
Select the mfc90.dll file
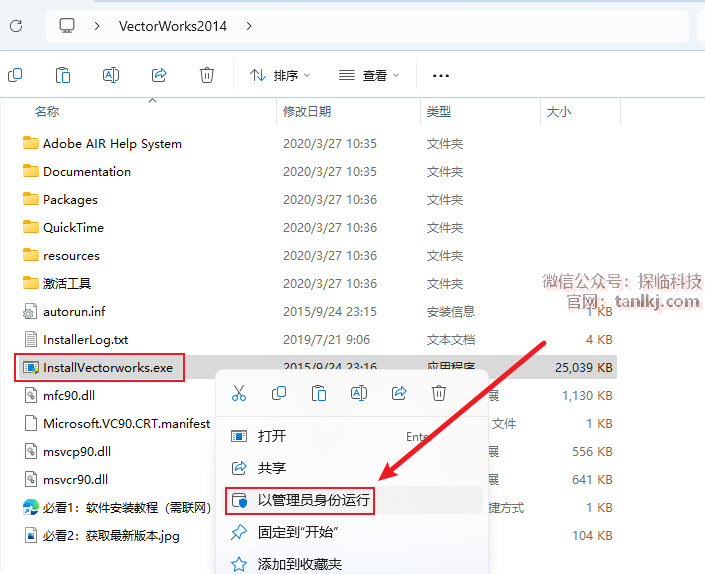[69, 396]
